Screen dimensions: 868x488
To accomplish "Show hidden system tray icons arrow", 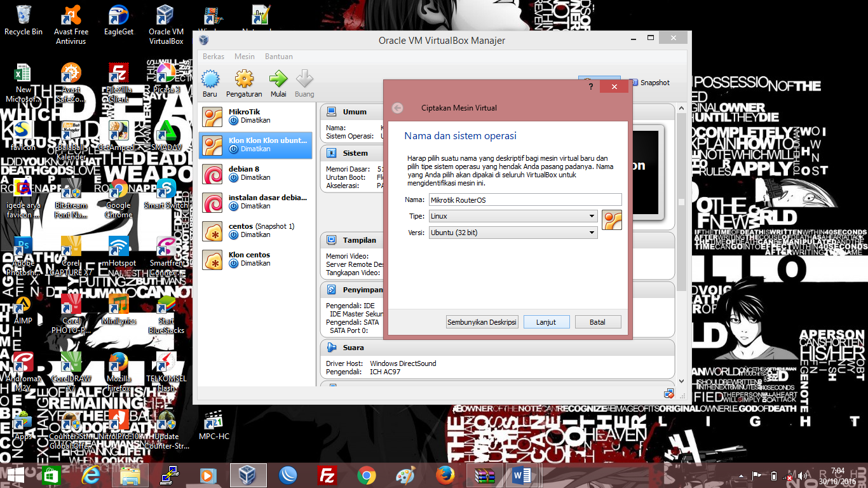I will pyautogui.click(x=742, y=476).
